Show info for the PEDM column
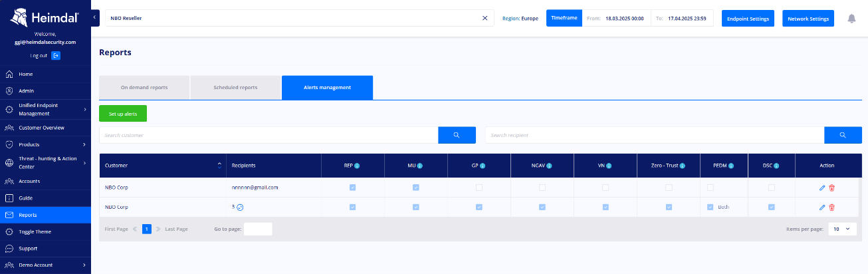Screen dimensions: 868x274 coord(730,166)
